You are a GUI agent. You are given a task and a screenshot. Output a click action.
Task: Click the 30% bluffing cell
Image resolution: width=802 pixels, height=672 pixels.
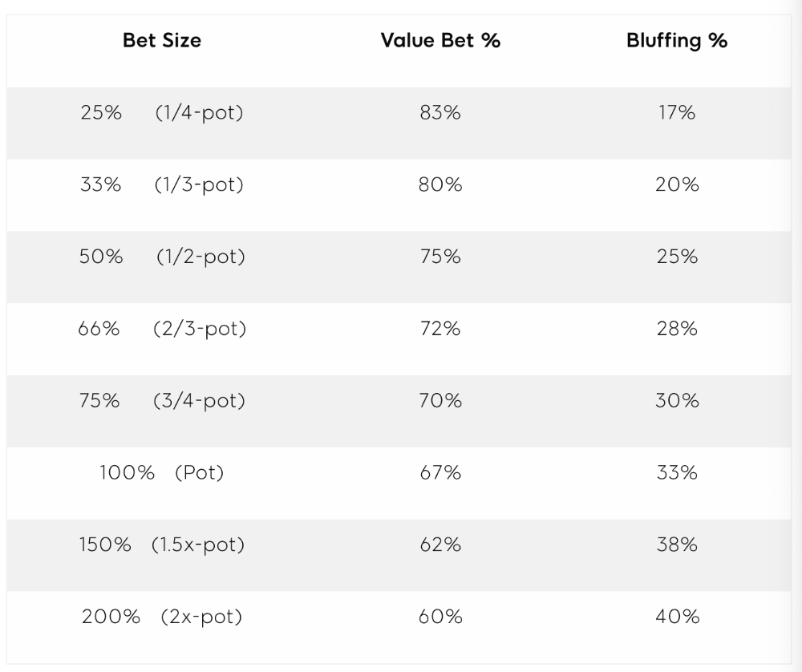pyautogui.click(x=677, y=400)
